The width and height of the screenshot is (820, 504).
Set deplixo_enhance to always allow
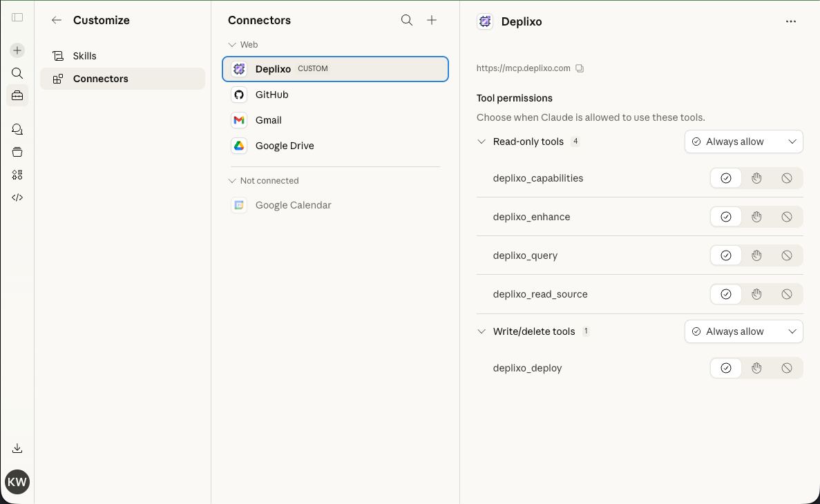[726, 217]
